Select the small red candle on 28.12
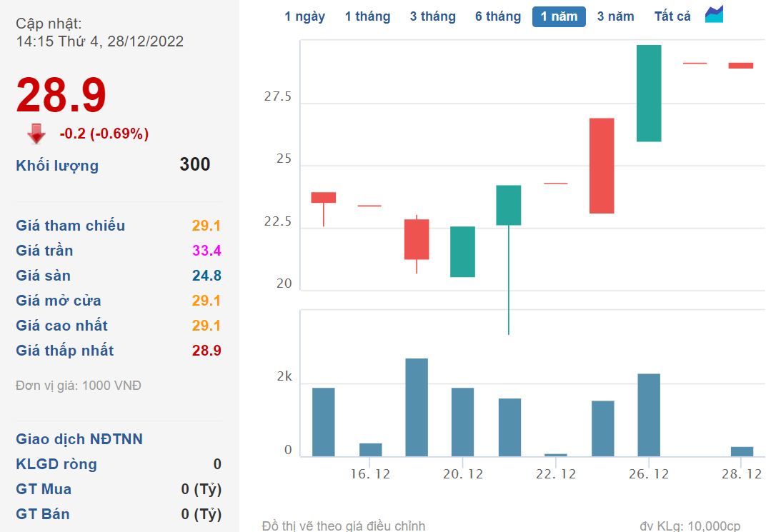The width and height of the screenshot is (776, 532). 740,66
